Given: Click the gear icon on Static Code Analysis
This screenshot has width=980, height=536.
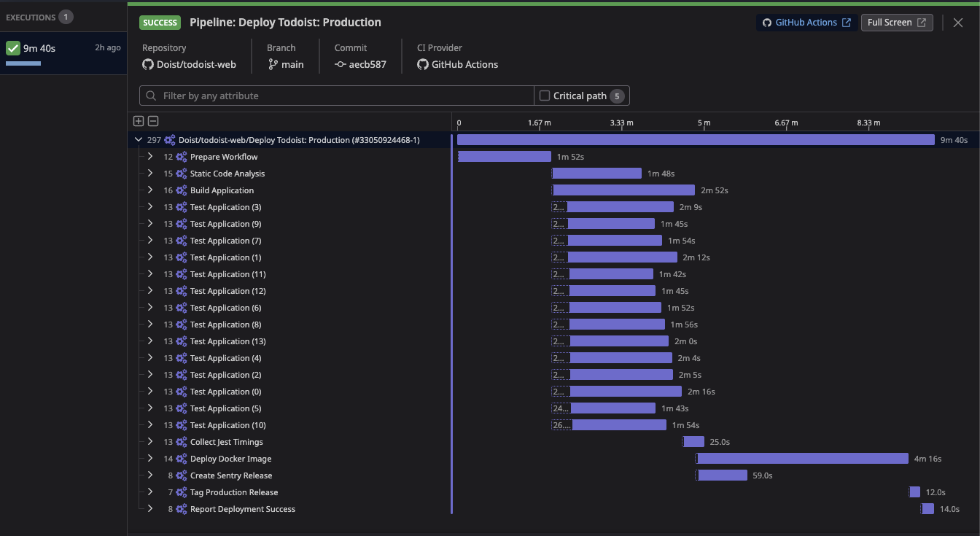Looking at the screenshot, I should (x=182, y=174).
